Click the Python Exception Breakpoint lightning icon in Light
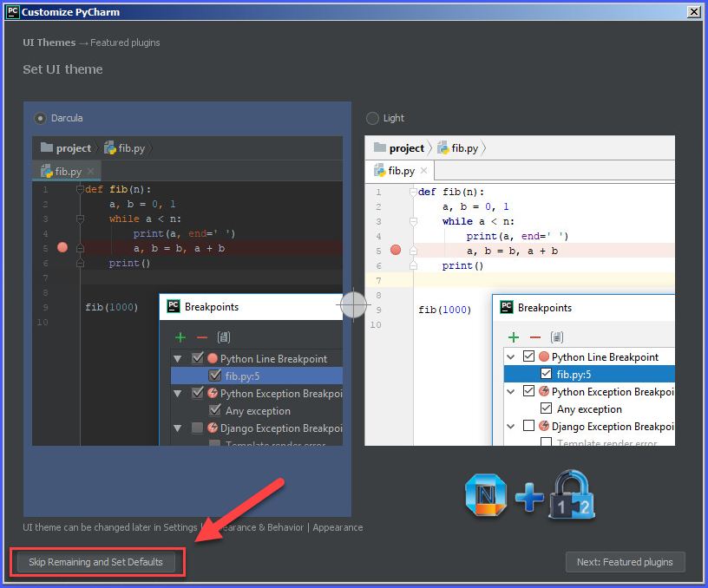Viewport: 708px width, 588px height. coord(544,391)
